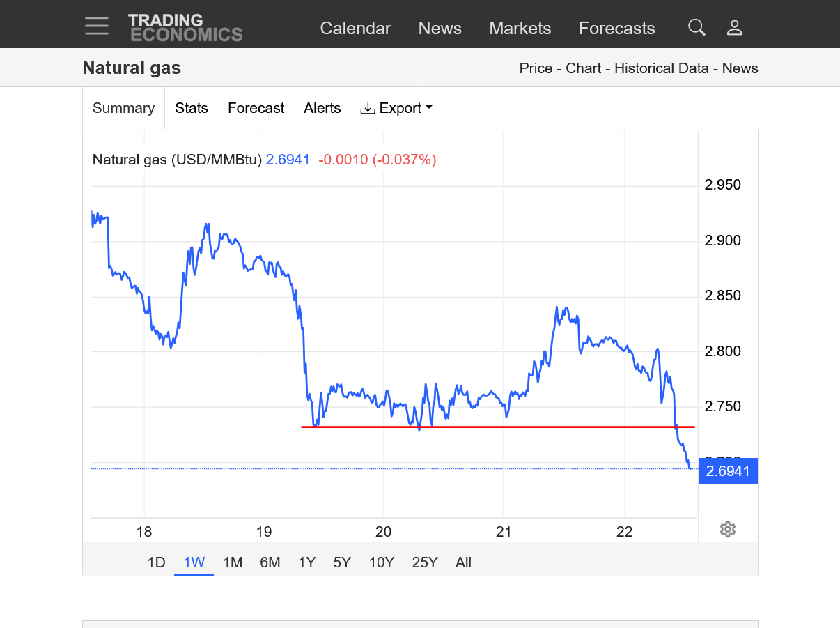This screenshot has width=840, height=628.
Task: Open chart settings gear icon
Action: 727,529
